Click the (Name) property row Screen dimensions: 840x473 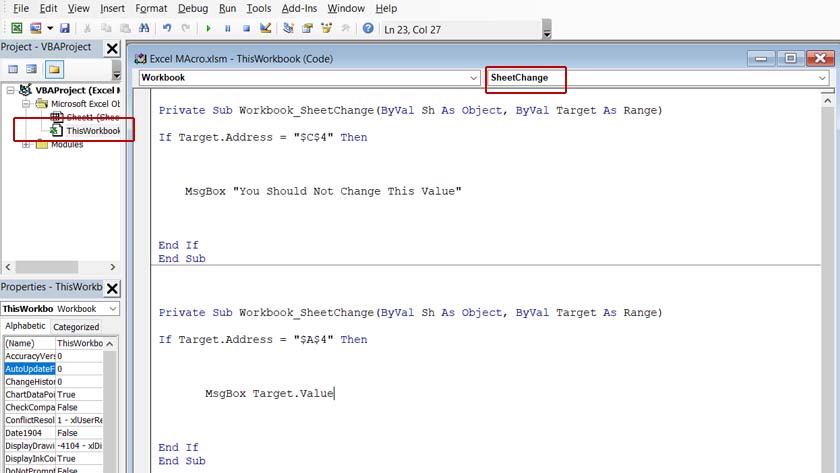[x=53, y=343]
